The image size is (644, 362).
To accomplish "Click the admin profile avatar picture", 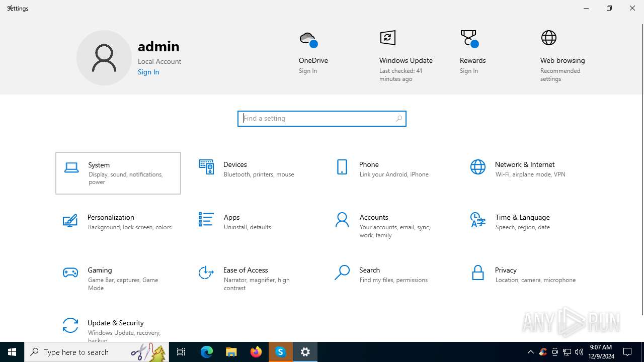I will [104, 58].
